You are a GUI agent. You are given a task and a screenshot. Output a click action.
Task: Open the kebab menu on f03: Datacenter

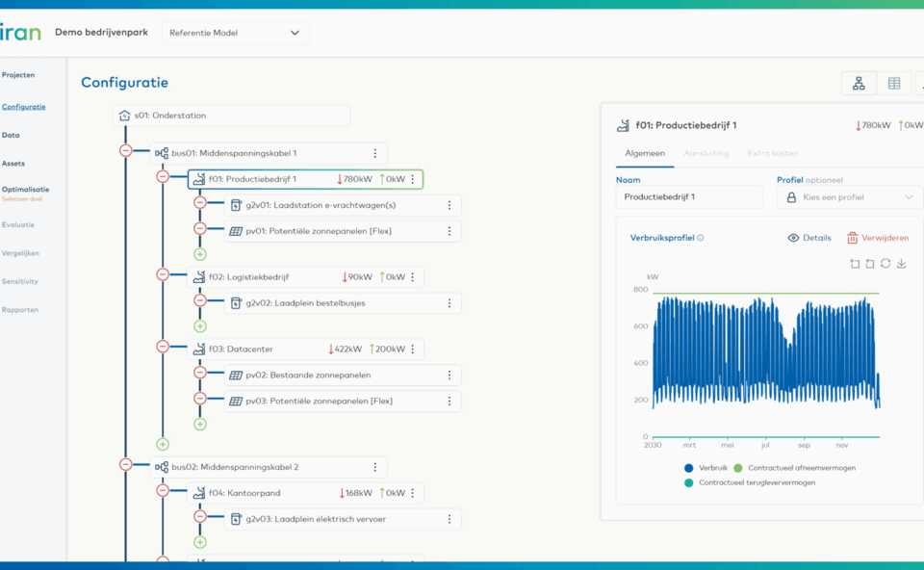[x=413, y=349]
